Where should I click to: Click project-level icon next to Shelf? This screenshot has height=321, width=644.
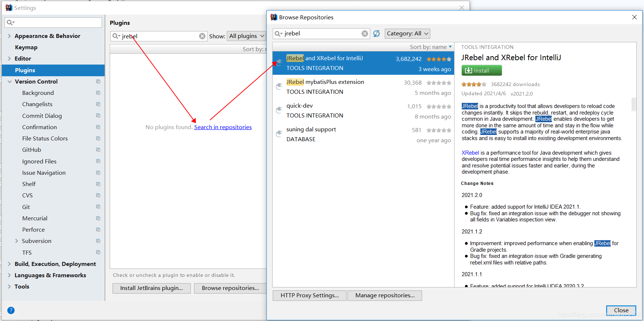(x=98, y=184)
